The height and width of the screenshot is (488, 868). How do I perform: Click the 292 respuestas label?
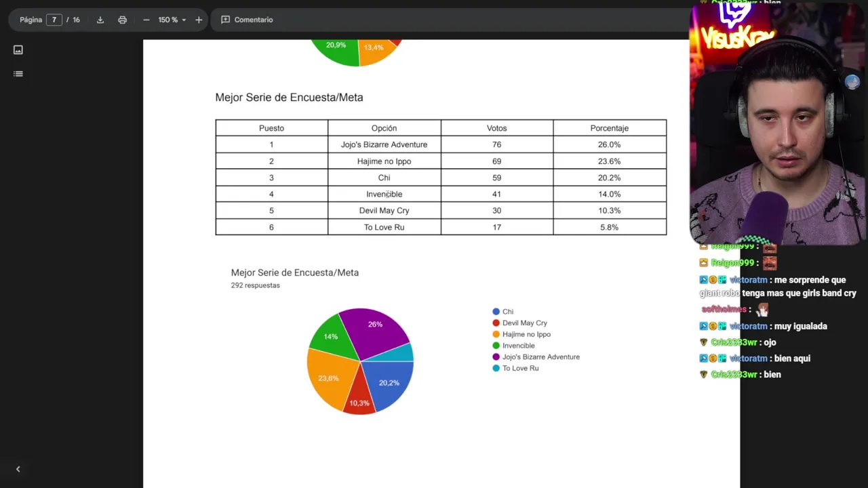(255, 285)
